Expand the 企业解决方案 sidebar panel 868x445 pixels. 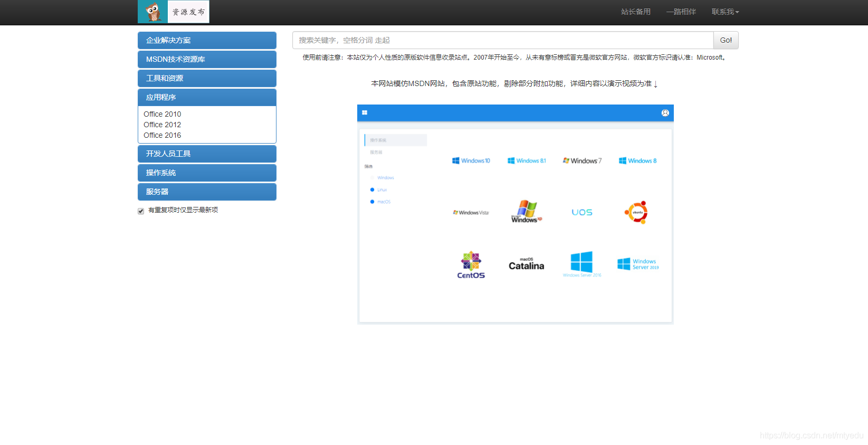(x=207, y=40)
